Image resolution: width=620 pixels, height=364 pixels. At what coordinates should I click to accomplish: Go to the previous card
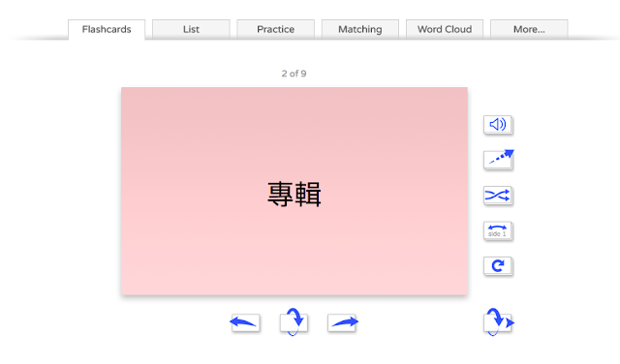click(245, 322)
